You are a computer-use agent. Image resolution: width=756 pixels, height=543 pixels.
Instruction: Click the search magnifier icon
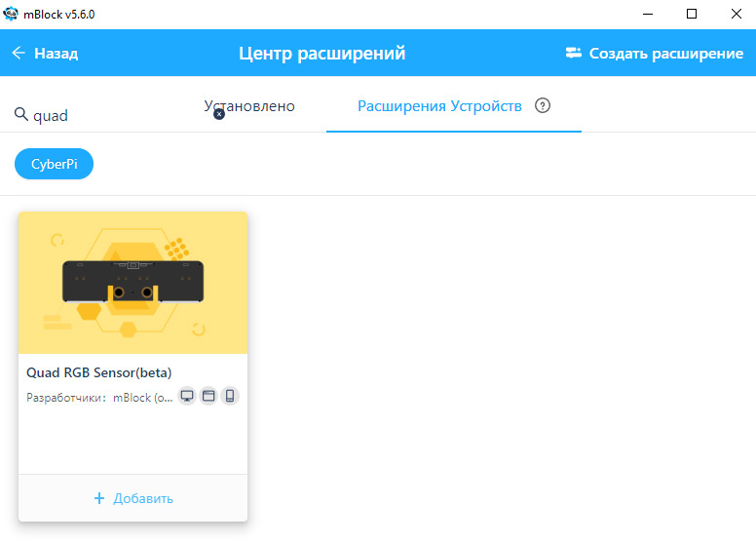pyautogui.click(x=20, y=114)
